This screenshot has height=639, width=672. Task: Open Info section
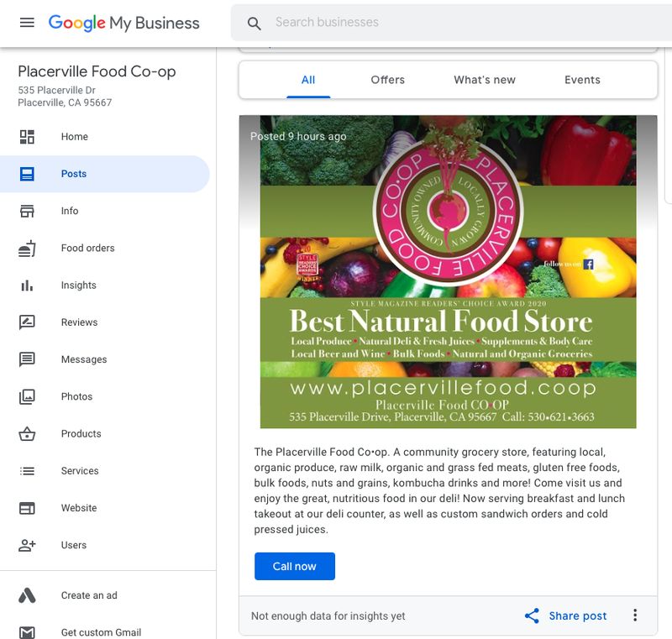point(70,211)
